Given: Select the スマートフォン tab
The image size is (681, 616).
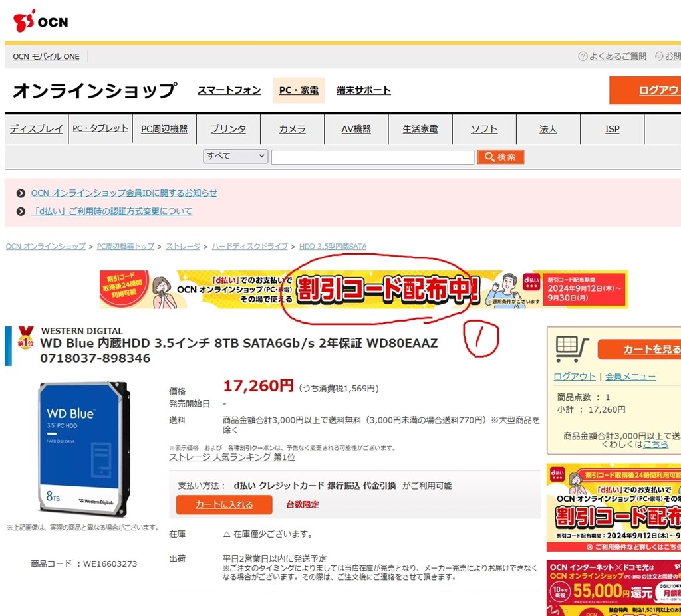Looking at the screenshot, I should click(x=229, y=90).
